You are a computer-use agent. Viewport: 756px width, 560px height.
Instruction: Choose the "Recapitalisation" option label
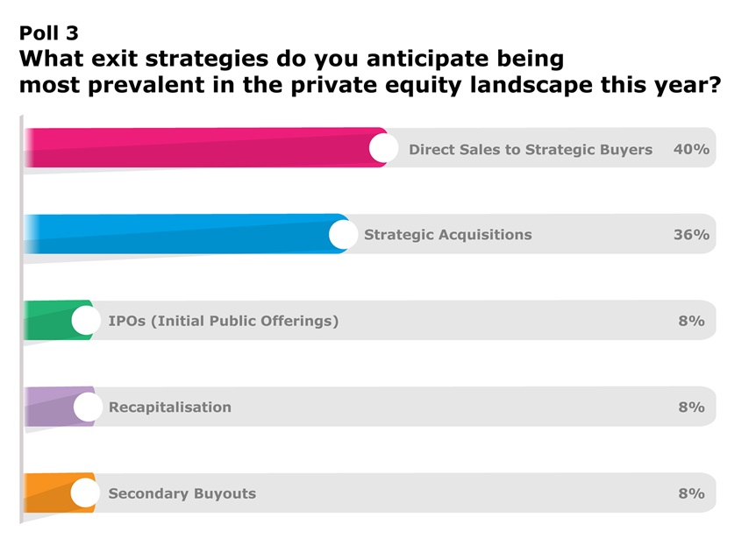[169, 407]
